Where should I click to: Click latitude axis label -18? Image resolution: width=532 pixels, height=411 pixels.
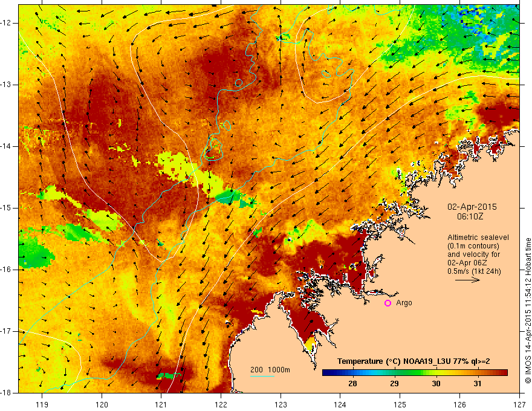[6, 393]
